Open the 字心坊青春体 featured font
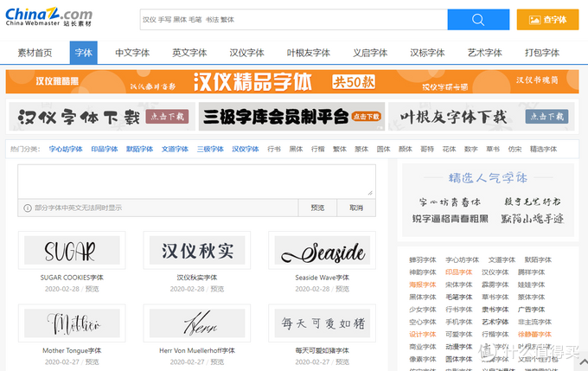 click(x=450, y=202)
